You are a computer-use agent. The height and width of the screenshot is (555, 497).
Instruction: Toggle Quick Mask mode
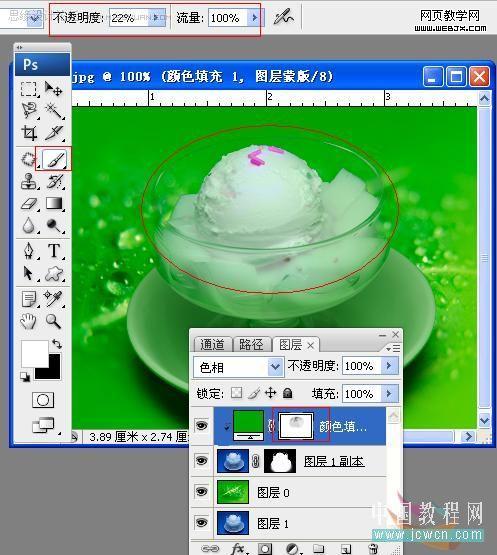(x=43, y=400)
